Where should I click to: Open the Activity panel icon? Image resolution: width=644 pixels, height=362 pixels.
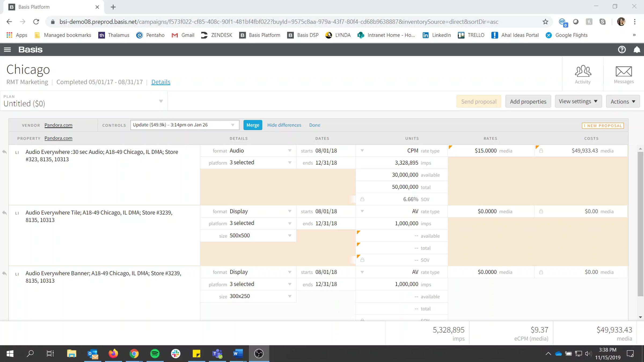(583, 74)
